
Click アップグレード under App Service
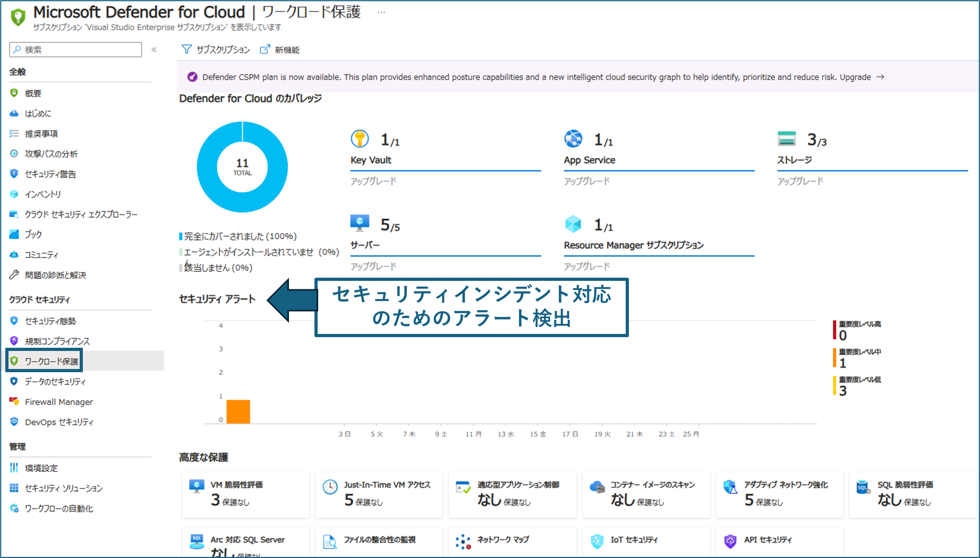tap(587, 182)
